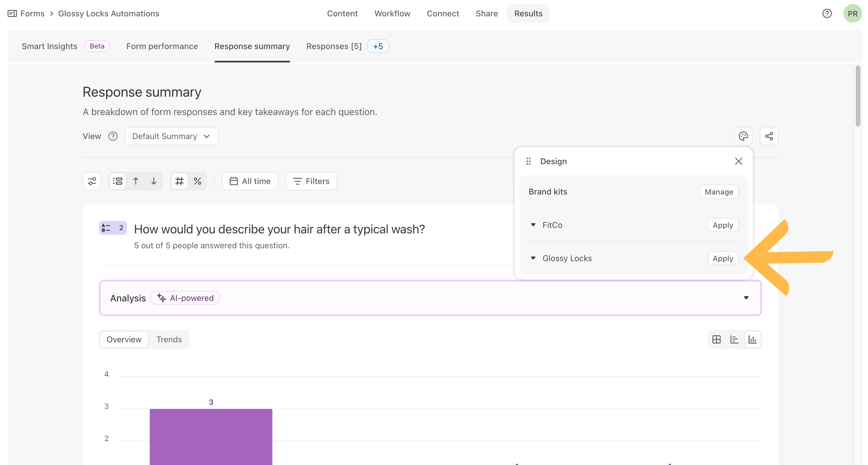This screenshot has height=465, width=868.
Task: Grab the Design panel drag handle
Action: [x=528, y=161]
